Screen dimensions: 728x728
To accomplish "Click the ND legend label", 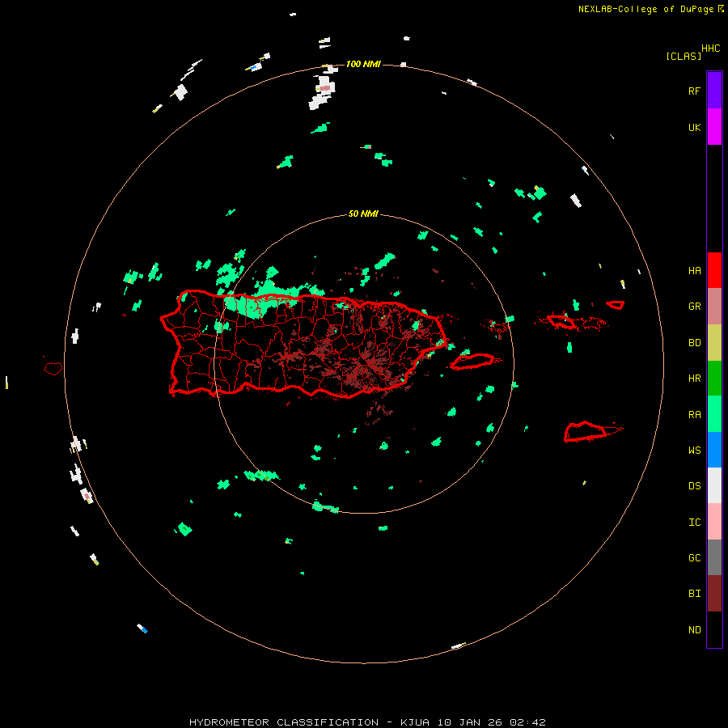I will (694, 629).
